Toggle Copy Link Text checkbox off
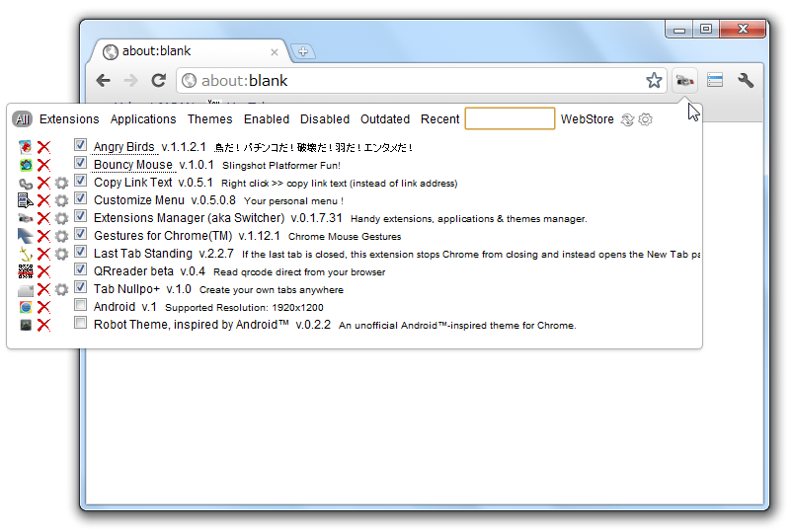The width and height of the screenshot is (793, 532). pyautogui.click(x=80, y=181)
